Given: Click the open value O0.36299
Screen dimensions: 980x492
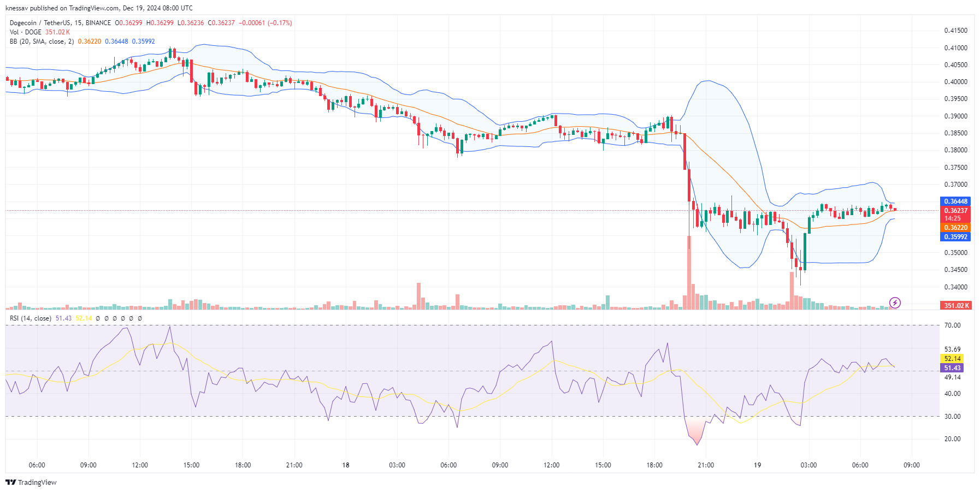Looking at the screenshot, I should pos(128,23).
